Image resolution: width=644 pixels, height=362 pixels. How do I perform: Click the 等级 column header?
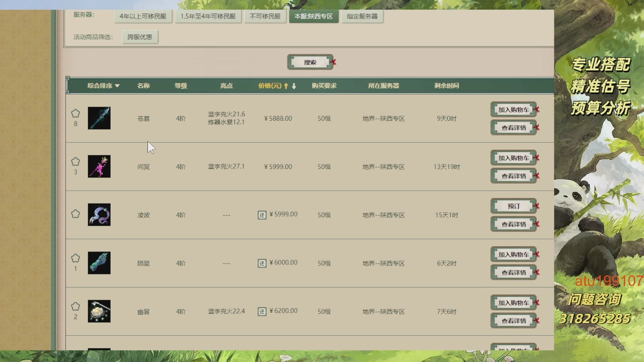(x=181, y=86)
